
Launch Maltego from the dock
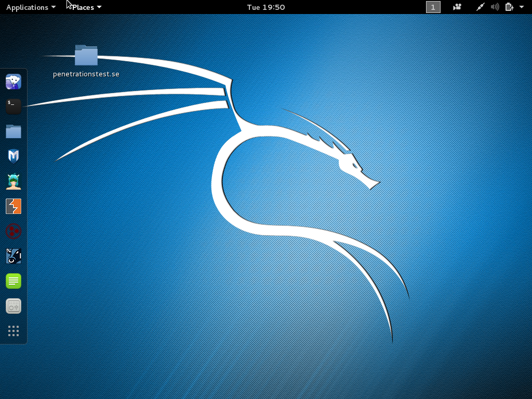pyautogui.click(x=14, y=231)
